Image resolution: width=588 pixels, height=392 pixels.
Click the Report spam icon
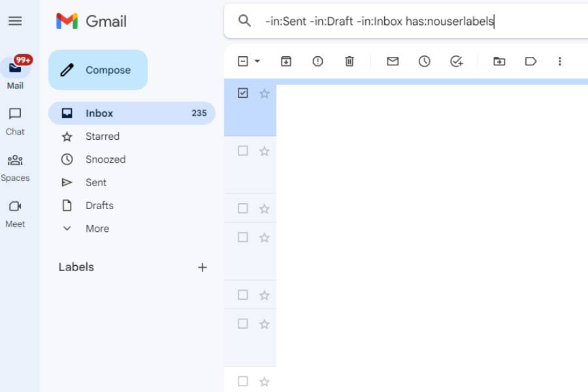point(318,61)
